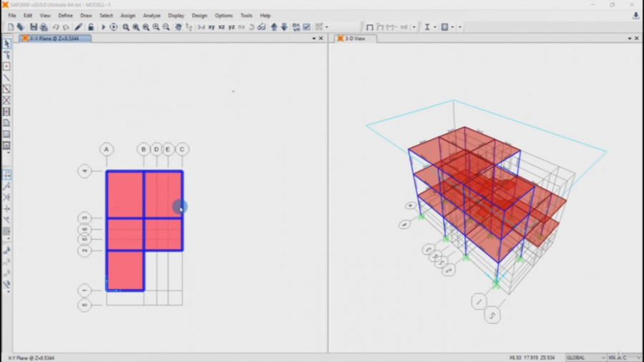Viewport: 644px width, 362px height.
Task: Click the download arrow icon at top right
Action: pos(636,16)
